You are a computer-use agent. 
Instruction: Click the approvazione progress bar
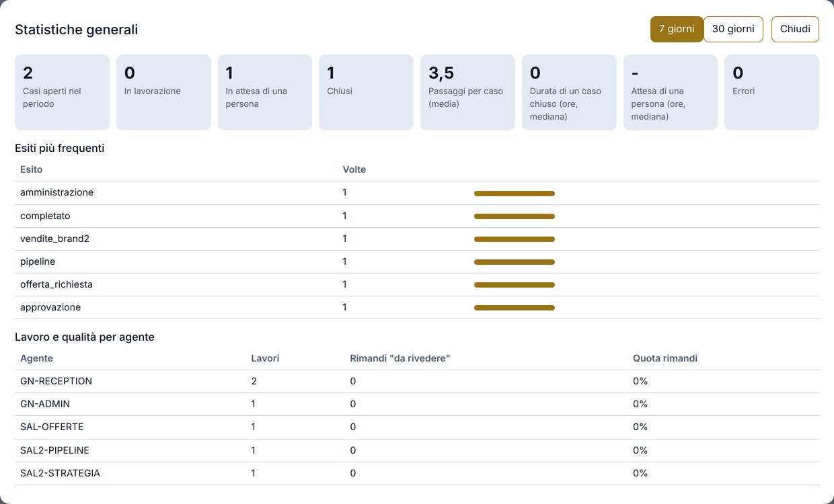pyautogui.click(x=515, y=308)
